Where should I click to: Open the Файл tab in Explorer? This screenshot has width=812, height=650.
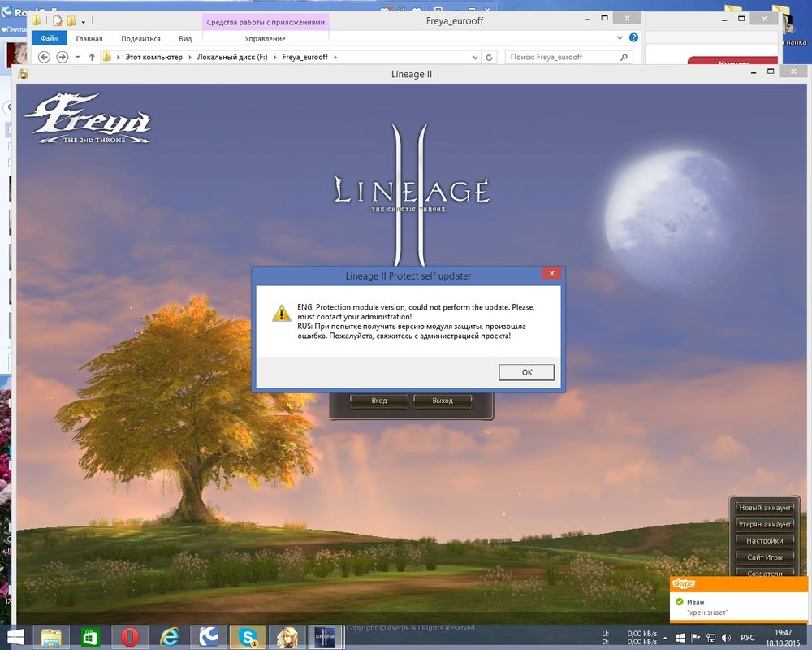[50, 38]
